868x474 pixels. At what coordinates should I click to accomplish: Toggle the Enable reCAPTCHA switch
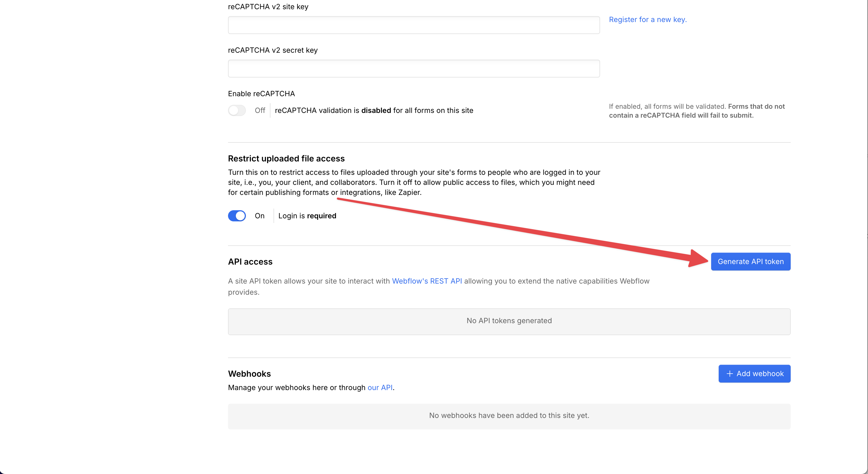click(237, 110)
